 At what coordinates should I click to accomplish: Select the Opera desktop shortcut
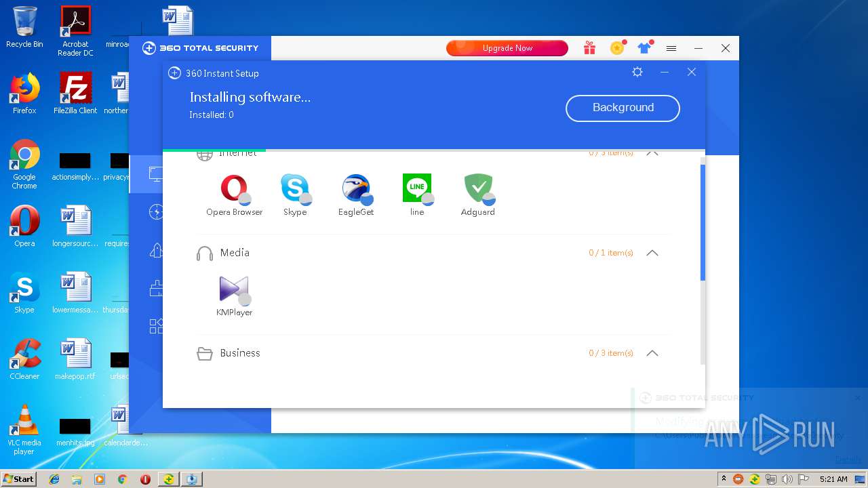[x=24, y=226]
